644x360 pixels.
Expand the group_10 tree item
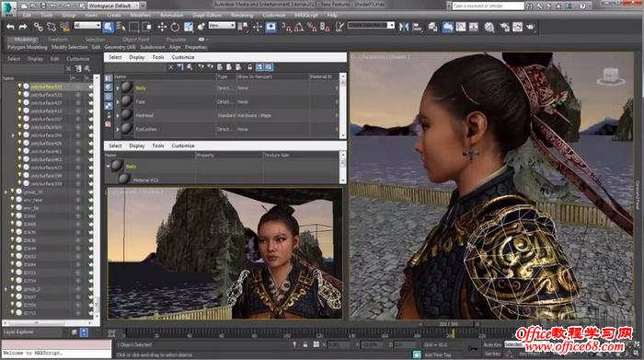(x=6, y=192)
